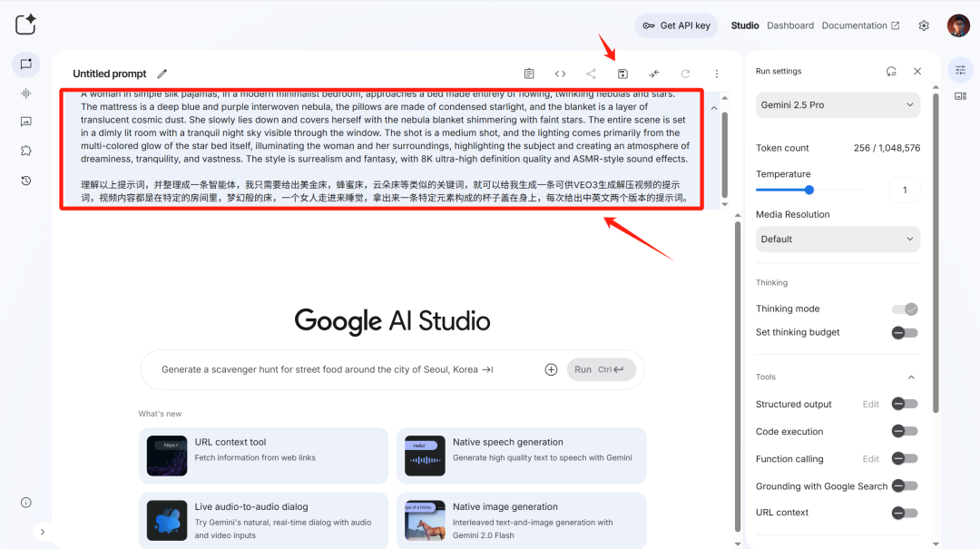Collapse system instructions with up chevron
980x549 pixels.
coord(714,108)
